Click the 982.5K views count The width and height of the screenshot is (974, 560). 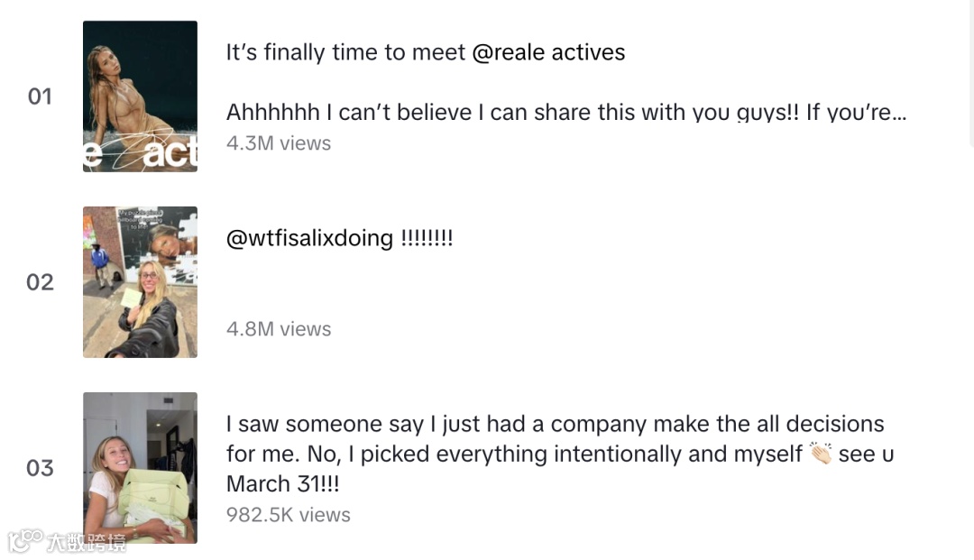[x=289, y=515]
